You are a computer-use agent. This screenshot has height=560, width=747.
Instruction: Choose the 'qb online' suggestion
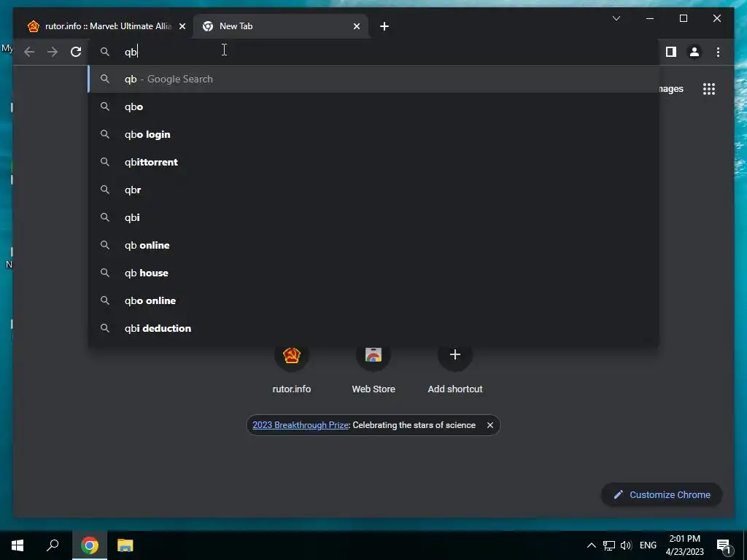(373, 245)
